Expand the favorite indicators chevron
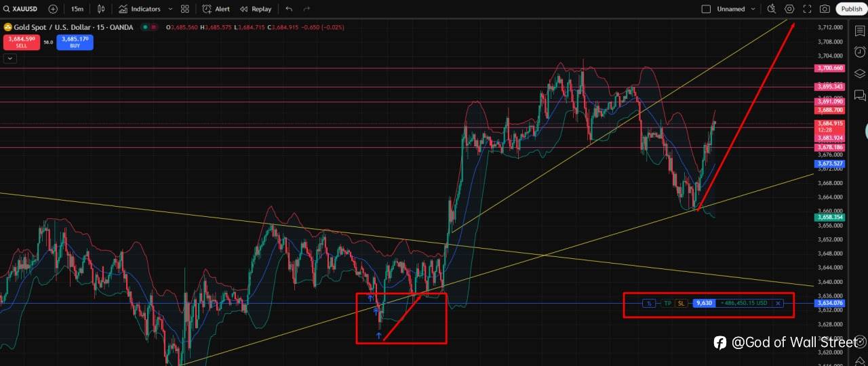This screenshot has height=366, width=868. coord(169,9)
